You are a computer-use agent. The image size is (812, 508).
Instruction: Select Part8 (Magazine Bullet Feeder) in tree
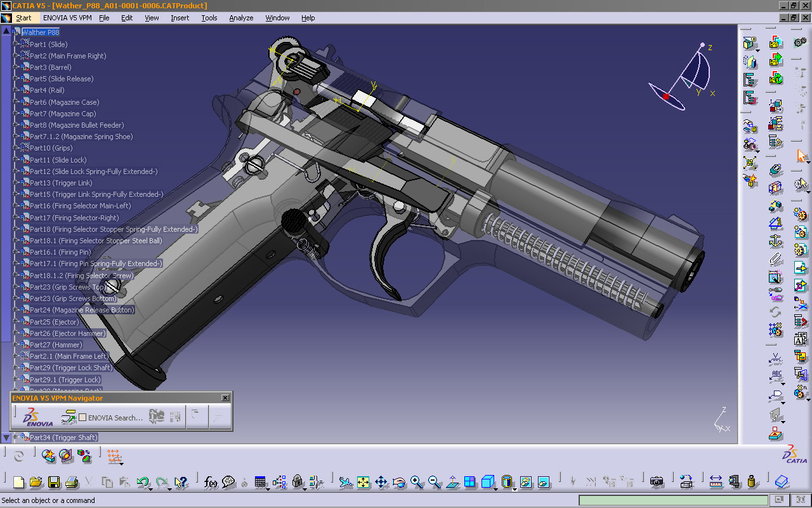(x=77, y=125)
